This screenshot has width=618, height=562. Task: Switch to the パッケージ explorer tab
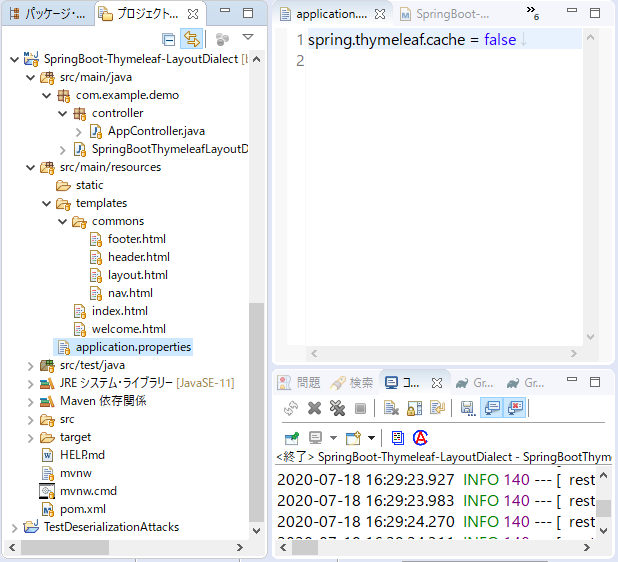pyautogui.click(x=47, y=14)
